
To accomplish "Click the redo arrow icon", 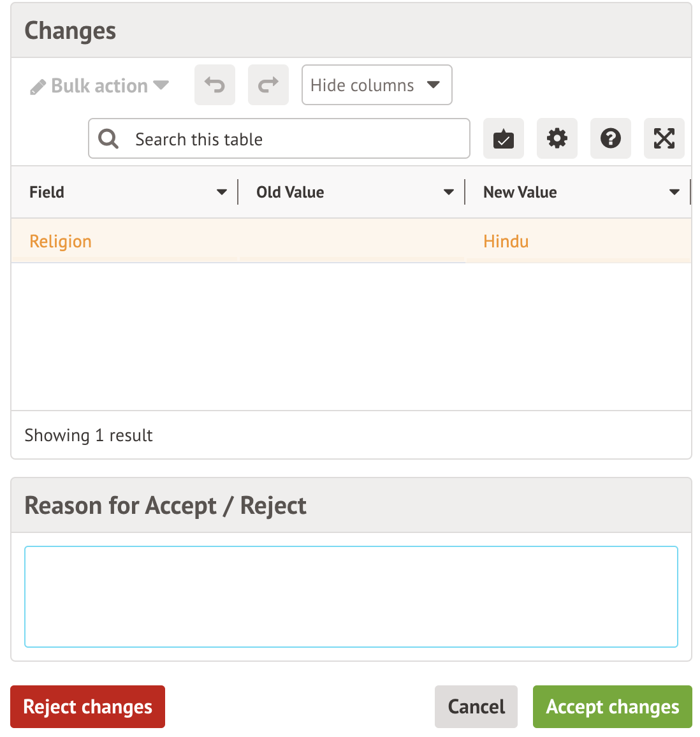I will pyautogui.click(x=268, y=85).
